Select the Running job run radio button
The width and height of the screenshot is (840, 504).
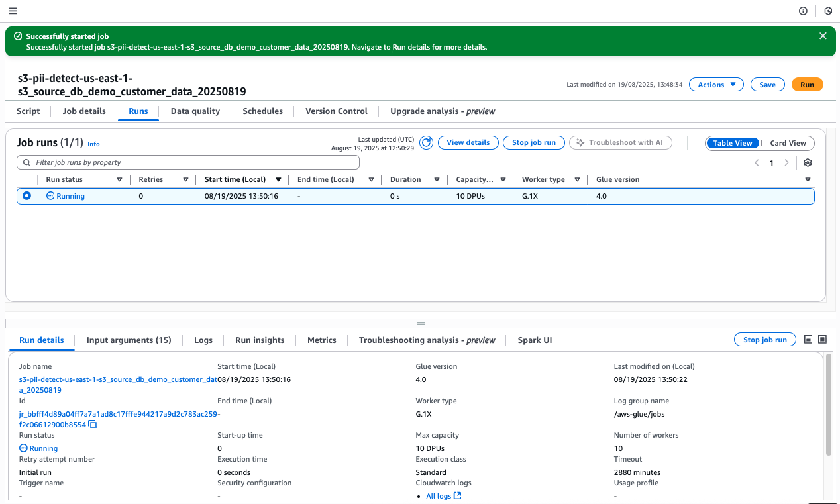tap(27, 196)
